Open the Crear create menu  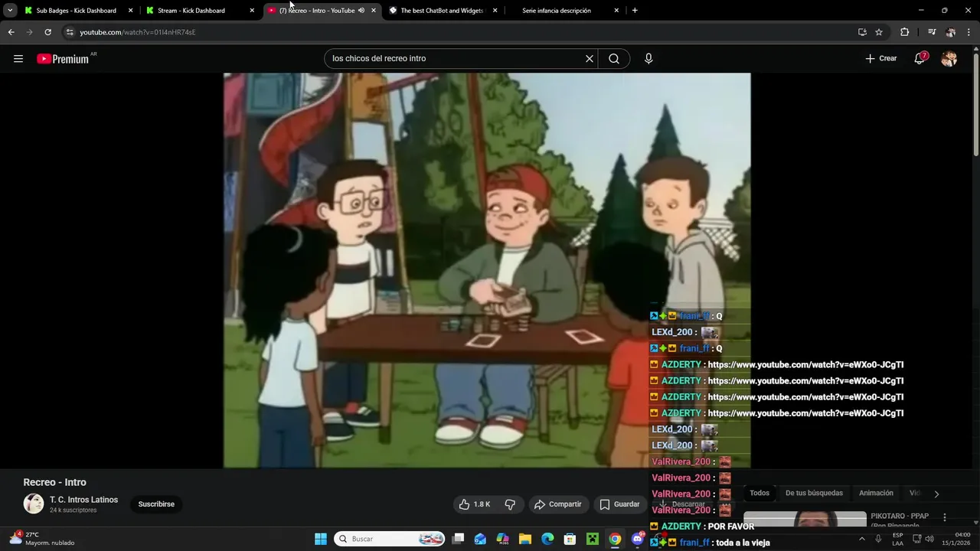click(x=881, y=58)
